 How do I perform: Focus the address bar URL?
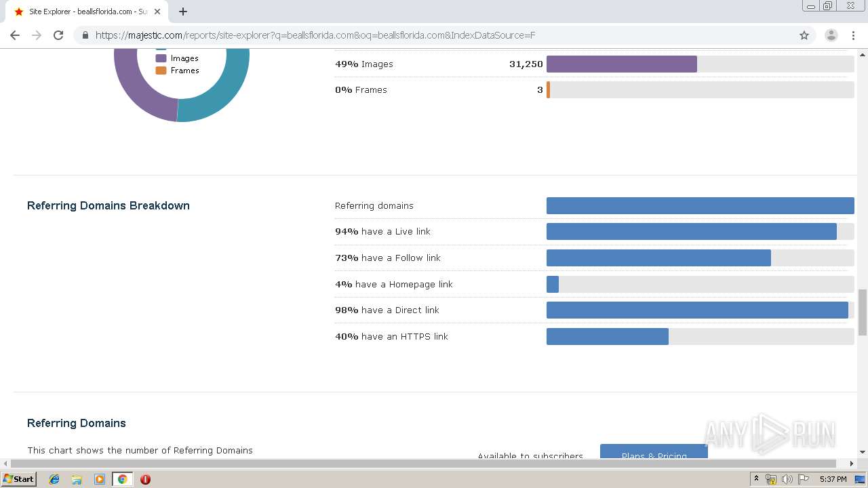[x=315, y=35]
